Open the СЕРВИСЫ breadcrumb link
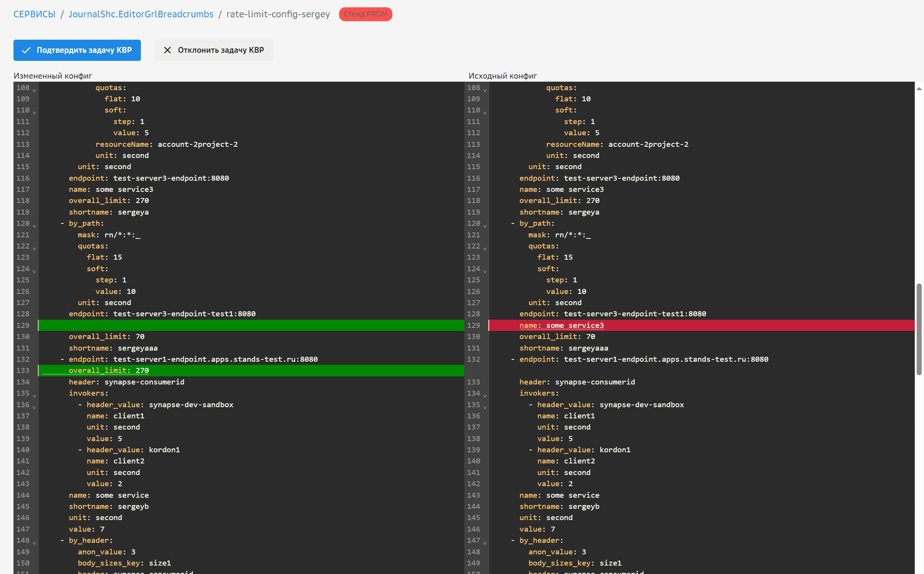Screen dimensions: 924x574 34,14
